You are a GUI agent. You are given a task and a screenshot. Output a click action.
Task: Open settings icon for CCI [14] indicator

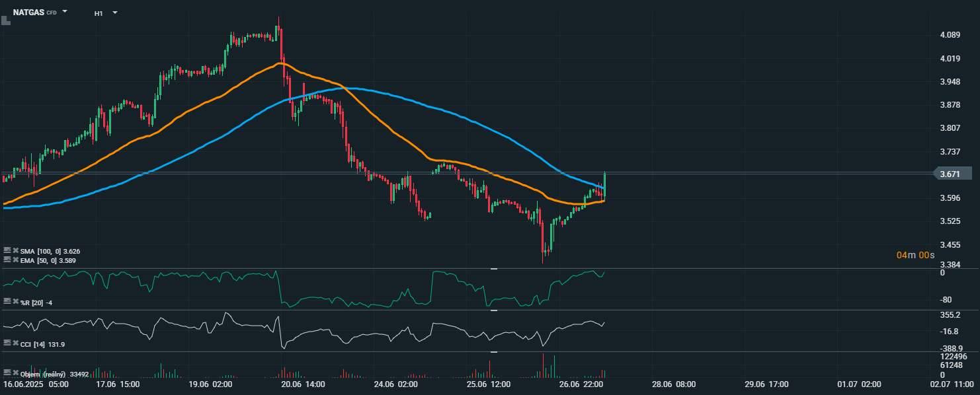[x=7, y=343]
